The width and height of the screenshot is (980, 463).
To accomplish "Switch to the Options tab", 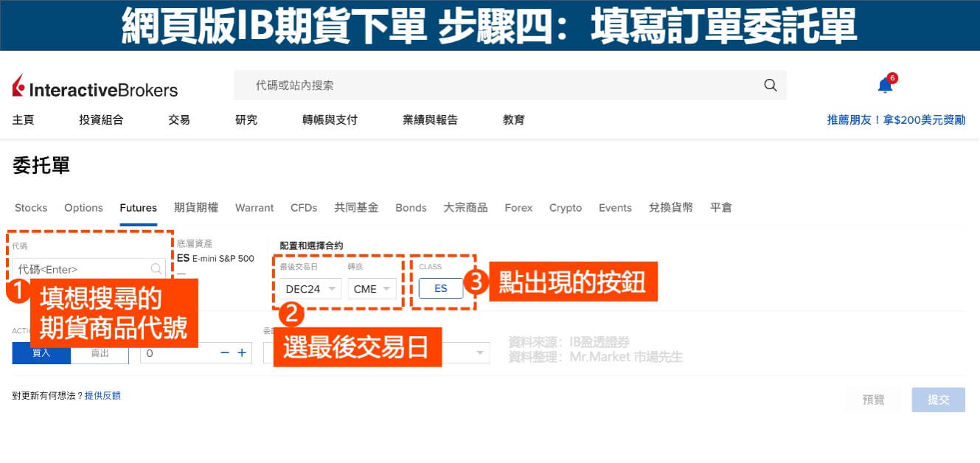I will tap(83, 208).
